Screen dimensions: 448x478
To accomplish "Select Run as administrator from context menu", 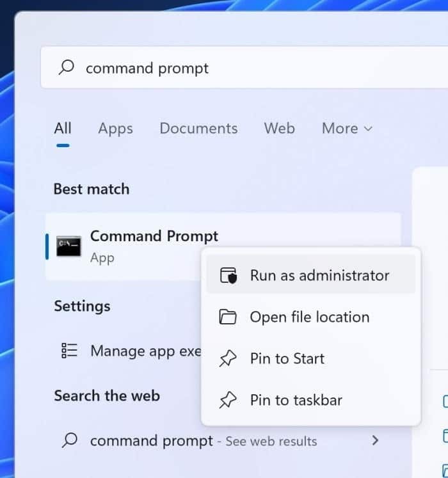I will [x=311, y=275].
